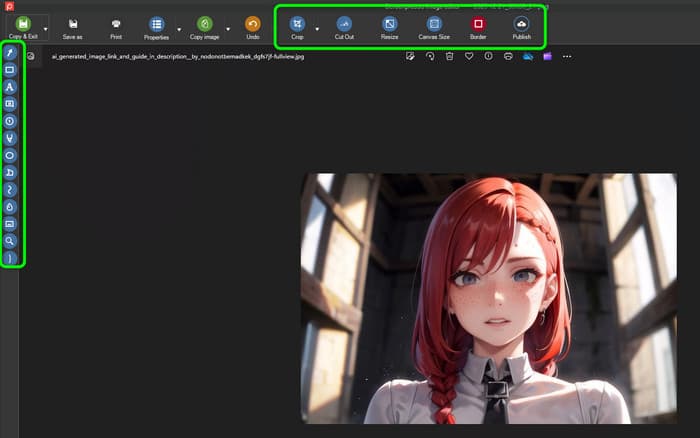Click the Publish cloud button
This screenshot has width=700, height=438.
click(x=521, y=28)
